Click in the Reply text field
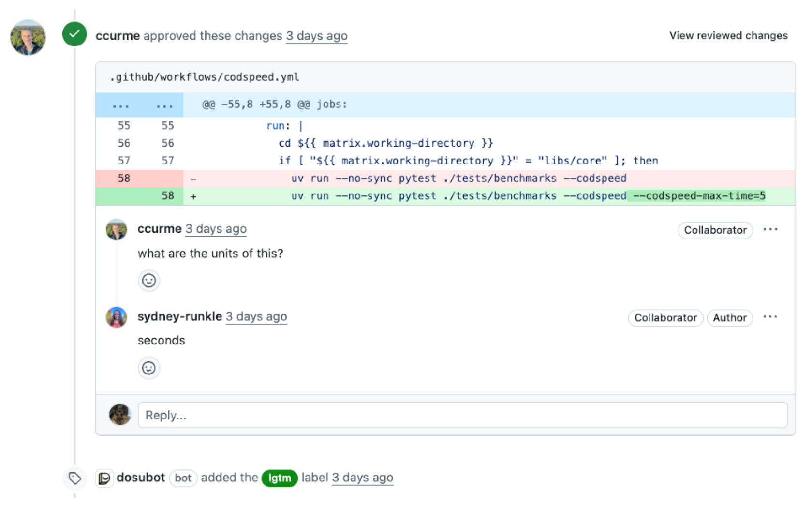Screen dimensions: 812x508 [462, 415]
